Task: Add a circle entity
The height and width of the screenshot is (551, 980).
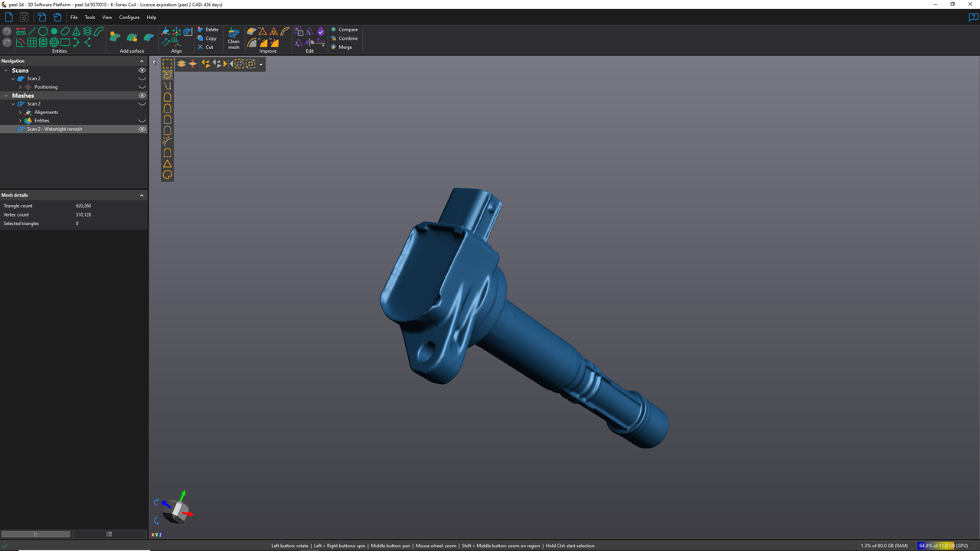Action: [x=43, y=31]
